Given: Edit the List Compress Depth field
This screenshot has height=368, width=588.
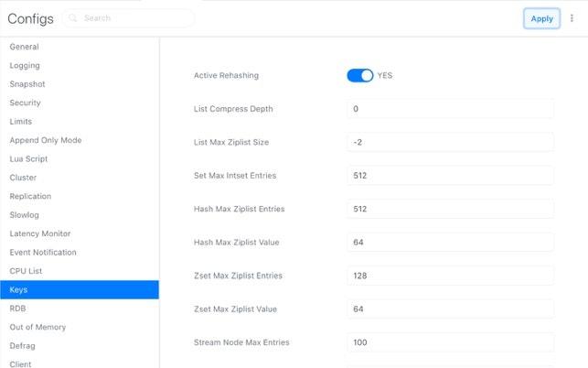Looking at the screenshot, I should click(x=450, y=109).
